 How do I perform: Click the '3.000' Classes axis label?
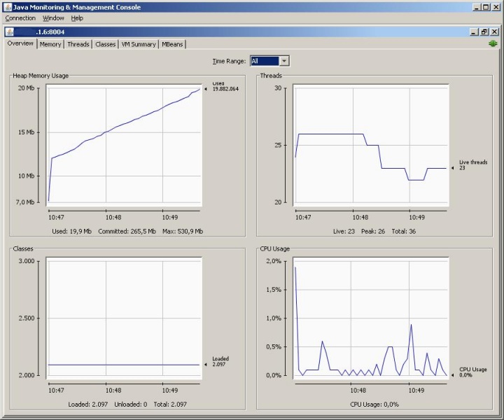pyautogui.click(x=27, y=261)
